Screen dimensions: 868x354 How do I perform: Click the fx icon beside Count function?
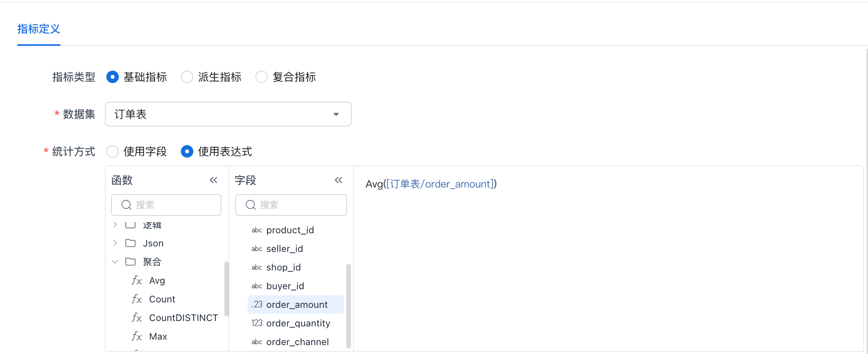(x=137, y=299)
